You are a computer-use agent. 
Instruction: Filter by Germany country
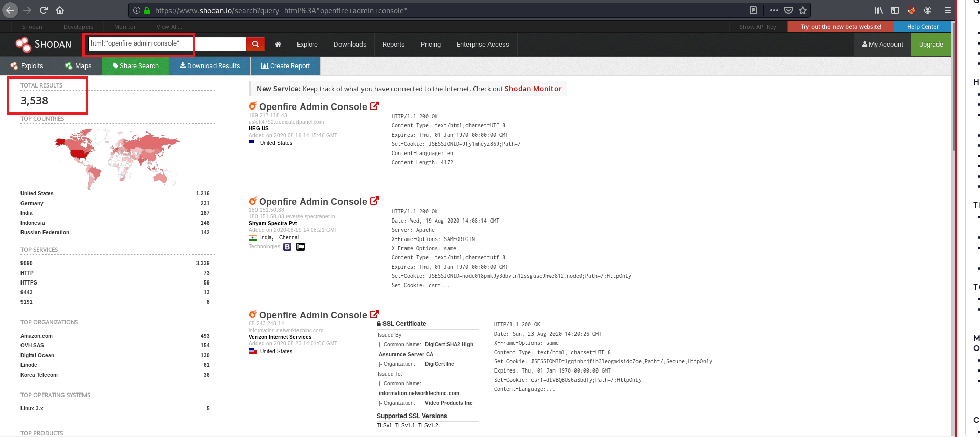[x=32, y=203]
